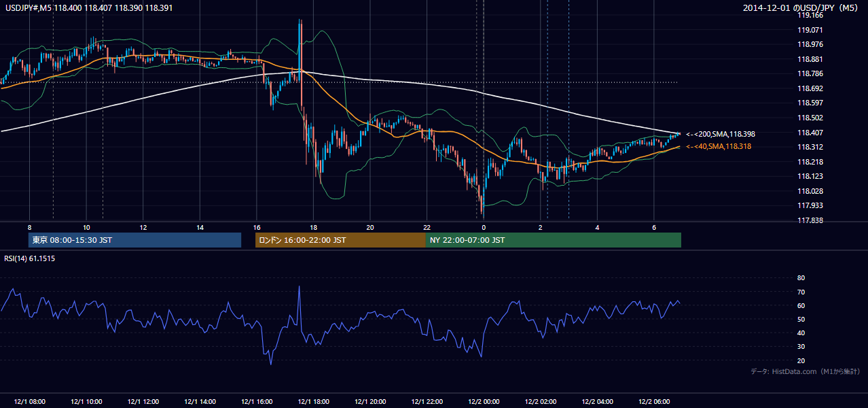Click the 12/1 16:00 time axis label

pyautogui.click(x=257, y=402)
